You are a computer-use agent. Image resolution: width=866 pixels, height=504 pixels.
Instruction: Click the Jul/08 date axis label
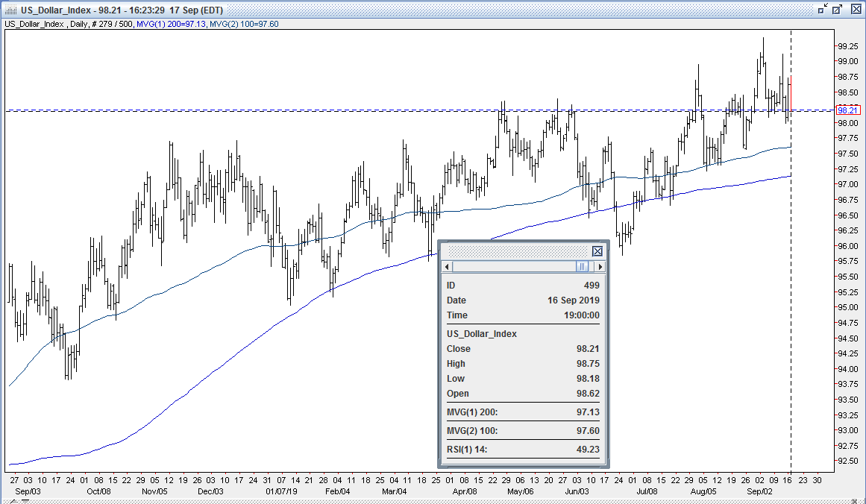pos(647,491)
